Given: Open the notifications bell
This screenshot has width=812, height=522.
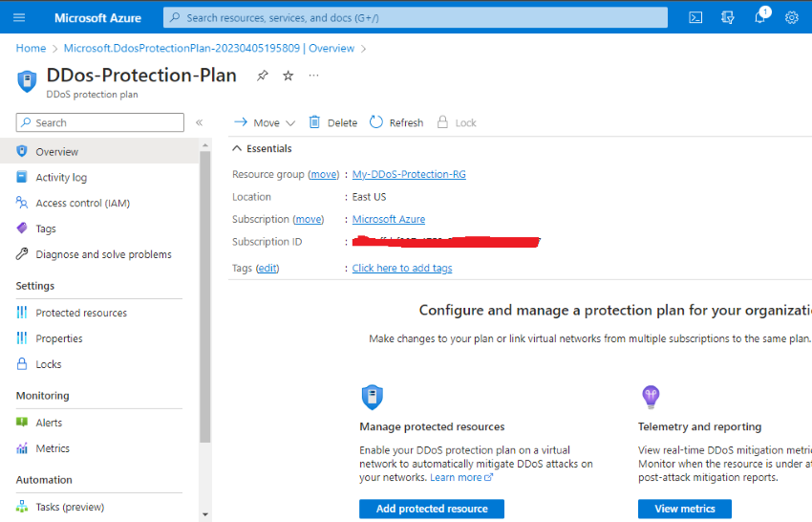Looking at the screenshot, I should [759, 17].
